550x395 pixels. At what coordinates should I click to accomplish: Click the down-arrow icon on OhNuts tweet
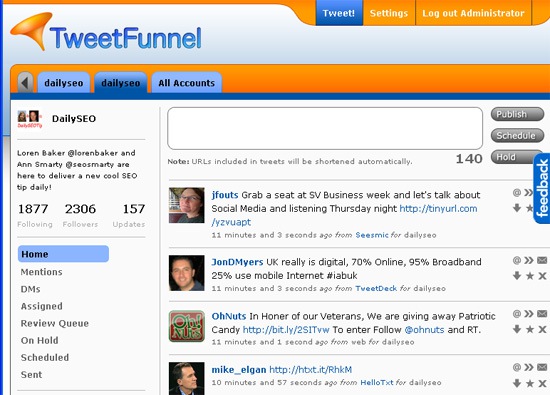coord(517,329)
